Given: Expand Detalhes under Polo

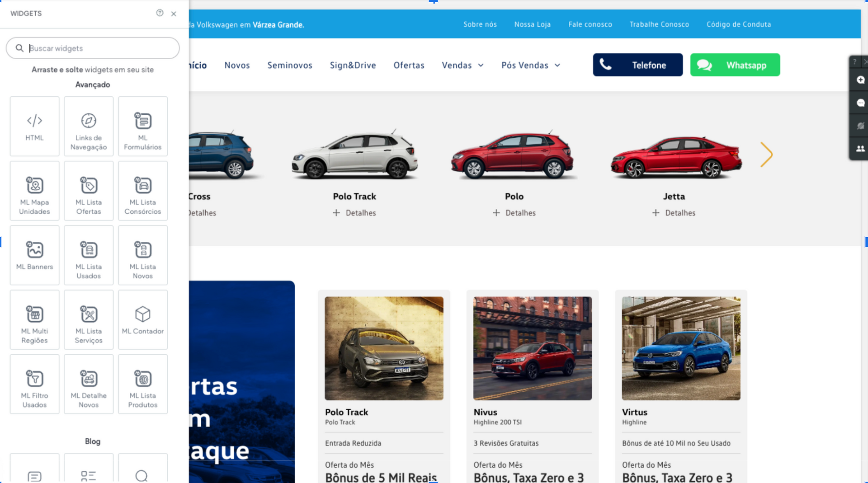Looking at the screenshot, I should [514, 213].
